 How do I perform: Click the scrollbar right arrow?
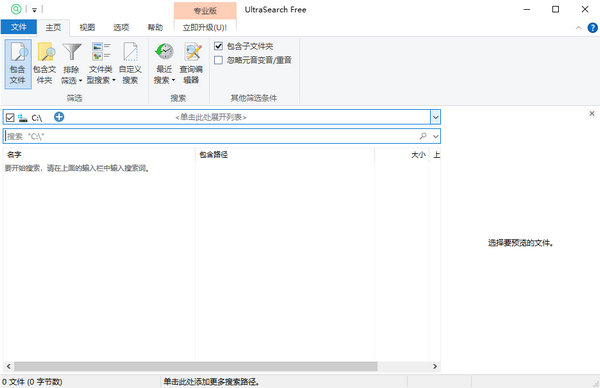[435, 366]
